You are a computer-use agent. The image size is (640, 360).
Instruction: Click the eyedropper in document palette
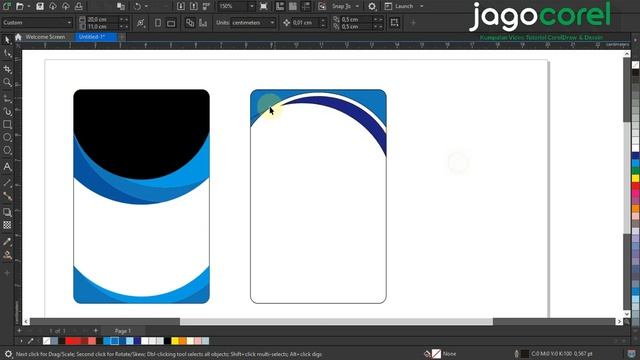(31, 341)
